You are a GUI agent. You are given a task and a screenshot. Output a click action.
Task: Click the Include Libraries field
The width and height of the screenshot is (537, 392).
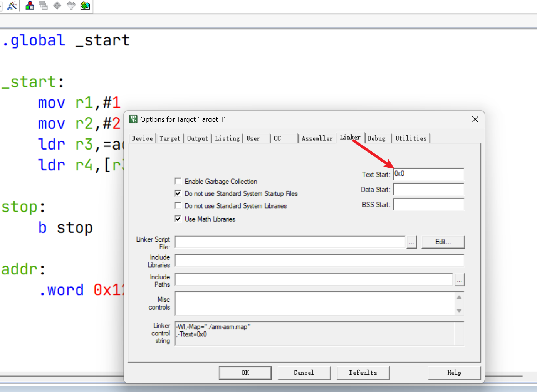click(x=319, y=261)
